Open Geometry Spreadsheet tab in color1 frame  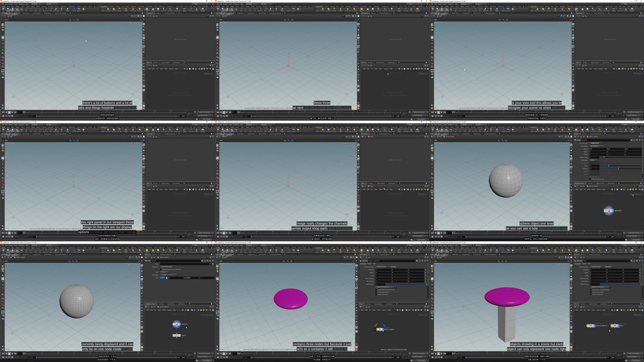point(61,254)
